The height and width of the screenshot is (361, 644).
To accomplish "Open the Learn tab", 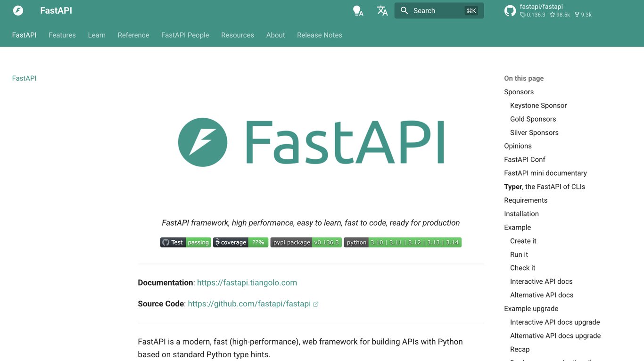I will 97,35.
